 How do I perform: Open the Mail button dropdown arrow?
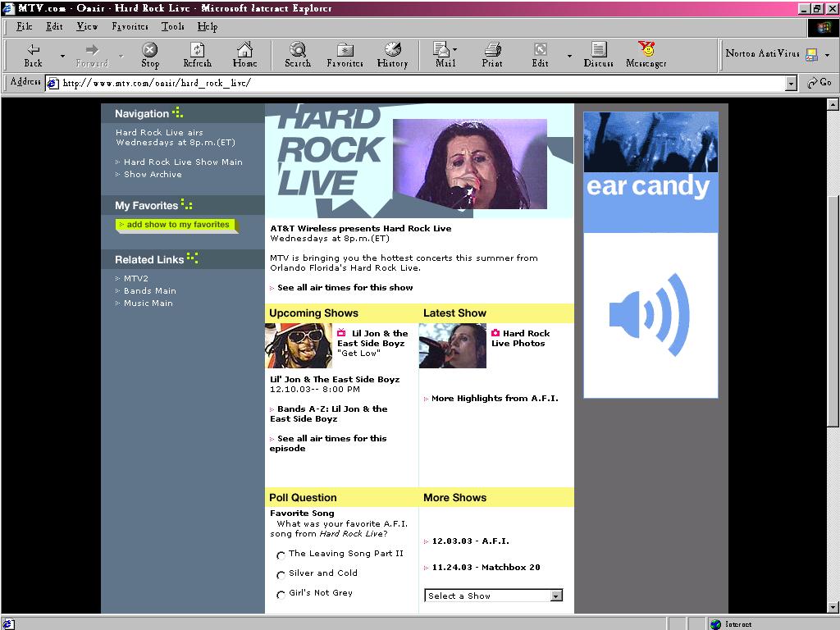tap(454, 49)
